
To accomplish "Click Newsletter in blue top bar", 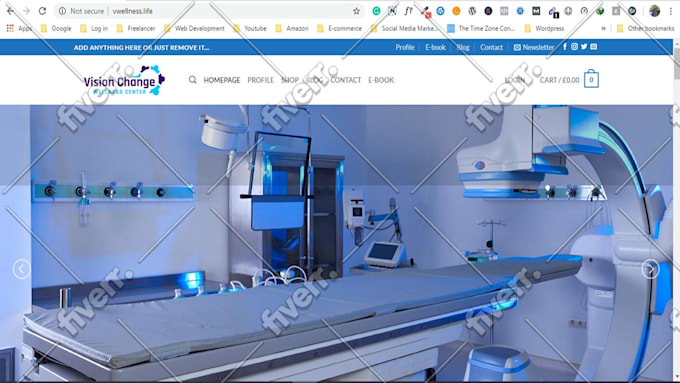I will pyautogui.click(x=534, y=47).
